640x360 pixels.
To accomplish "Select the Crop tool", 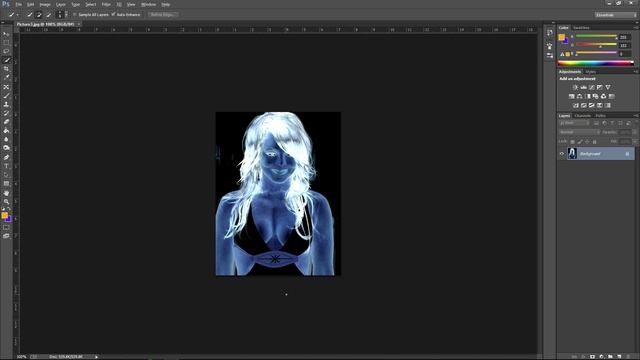I will [6, 69].
